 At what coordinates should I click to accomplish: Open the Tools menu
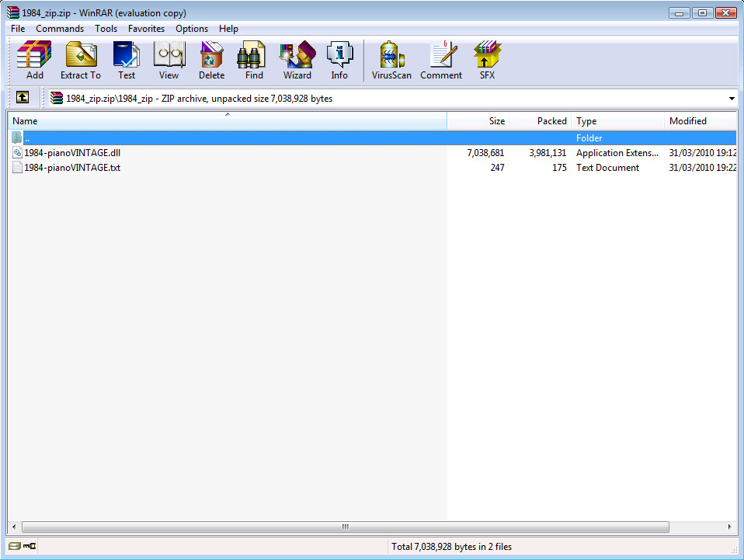pyautogui.click(x=106, y=29)
